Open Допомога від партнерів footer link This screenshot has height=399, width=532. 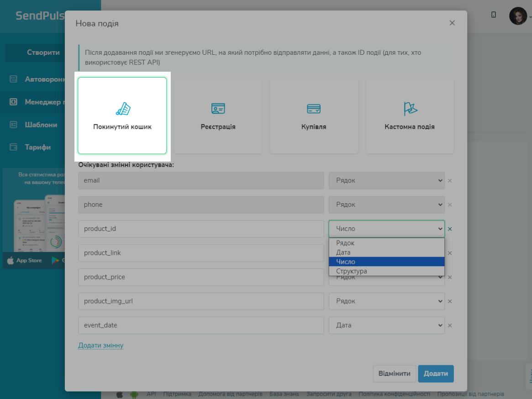(x=230, y=394)
